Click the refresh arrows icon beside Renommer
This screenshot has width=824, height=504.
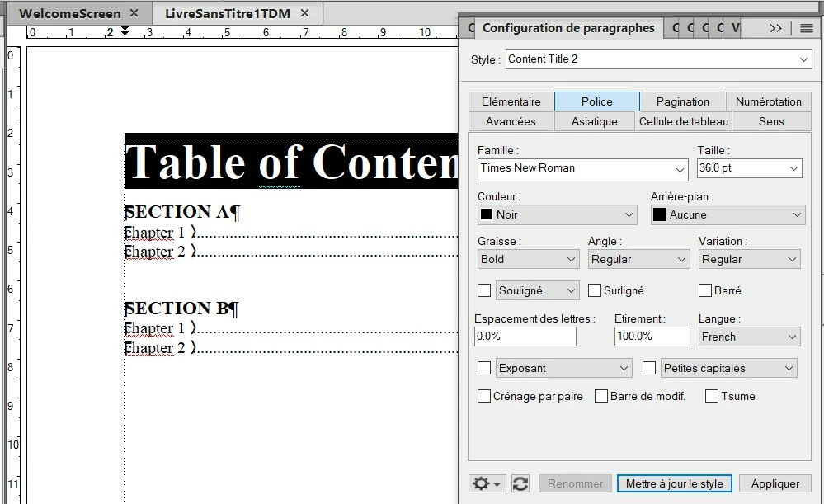tap(520, 483)
